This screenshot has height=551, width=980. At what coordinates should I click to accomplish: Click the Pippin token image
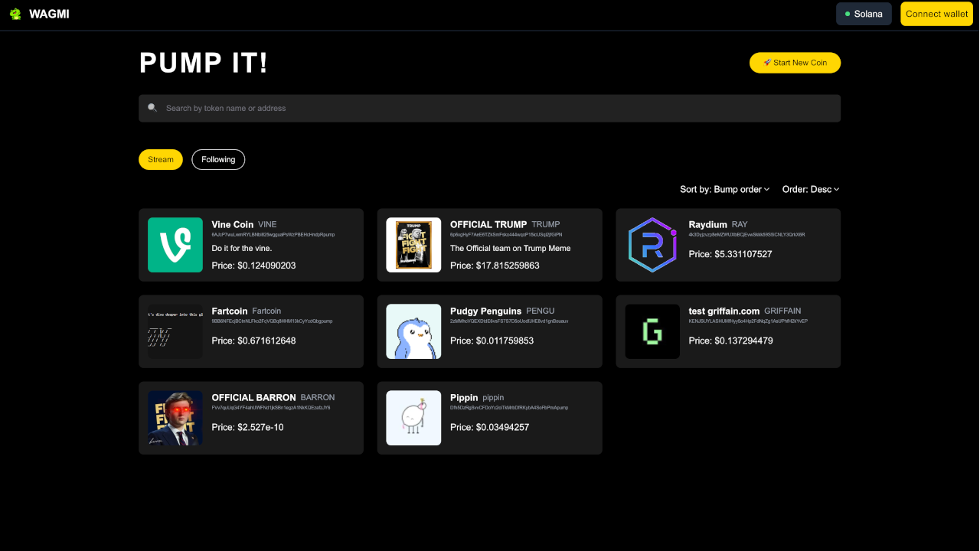(413, 418)
